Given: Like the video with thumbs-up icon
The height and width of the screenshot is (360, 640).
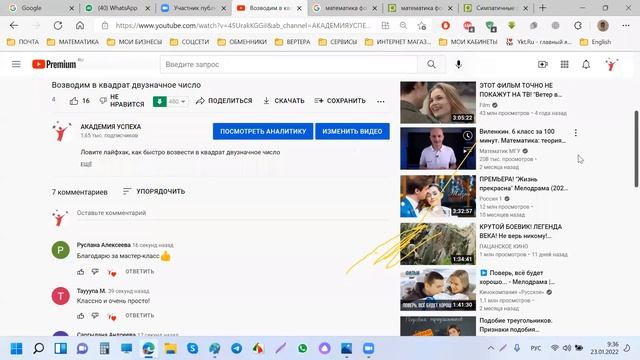Looking at the screenshot, I should (74, 101).
